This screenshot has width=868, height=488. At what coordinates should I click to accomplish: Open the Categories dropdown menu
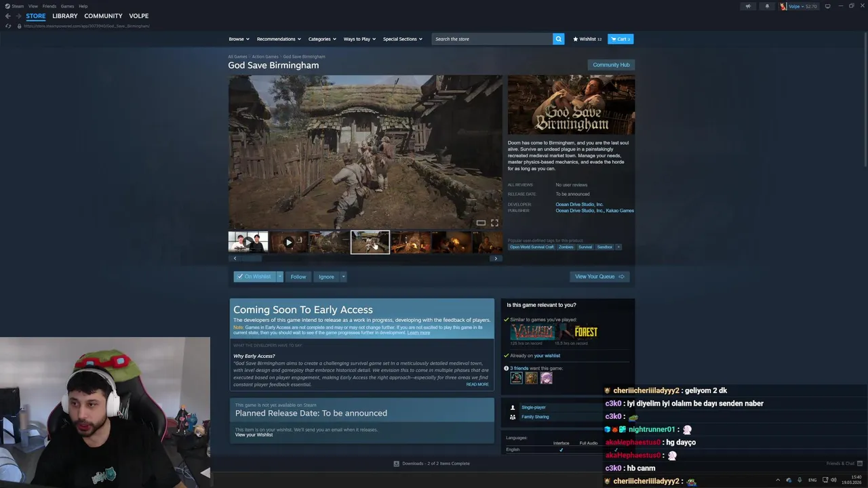point(322,39)
